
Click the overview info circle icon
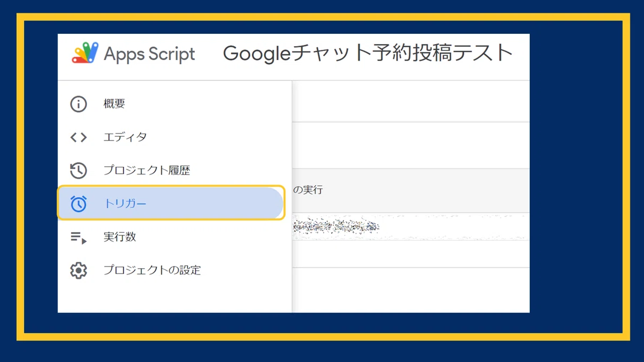(78, 104)
